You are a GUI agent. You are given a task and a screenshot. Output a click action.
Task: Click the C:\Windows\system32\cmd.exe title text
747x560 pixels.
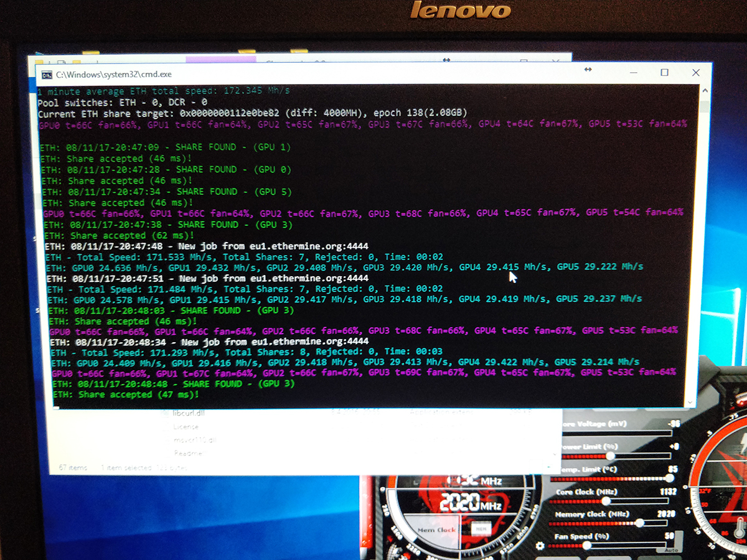pyautogui.click(x=113, y=75)
